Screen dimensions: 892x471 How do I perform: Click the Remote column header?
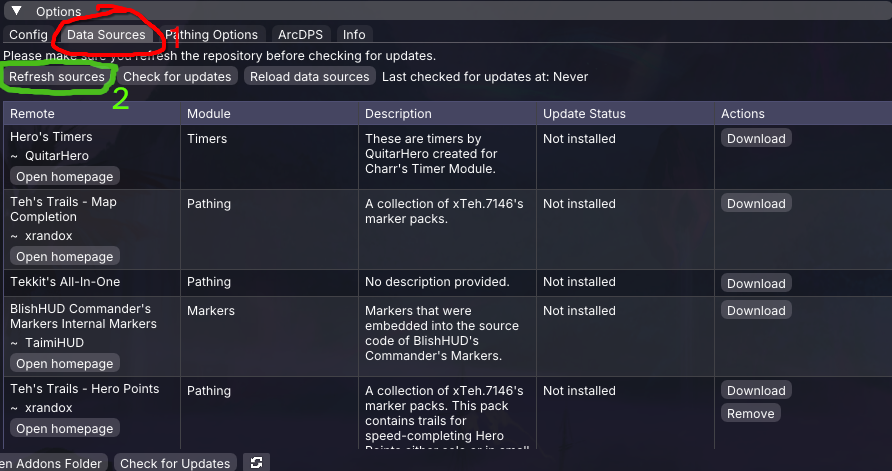(x=92, y=113)
